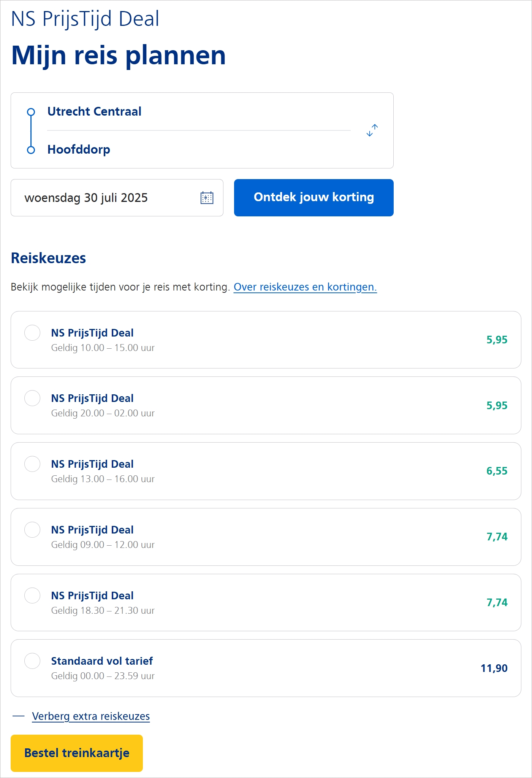Open the calendar date picker icon

coord(207,198)
